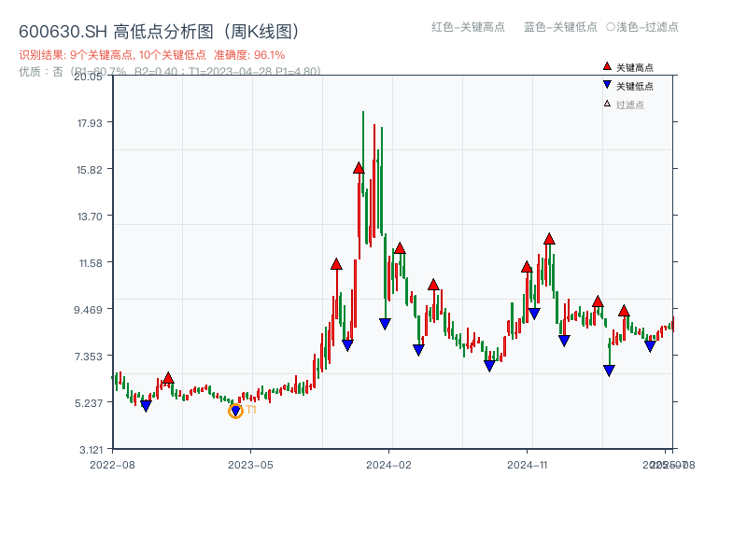Select the red marker at the 11.58 level
747x560 pixels.
(x=336, y=265)
